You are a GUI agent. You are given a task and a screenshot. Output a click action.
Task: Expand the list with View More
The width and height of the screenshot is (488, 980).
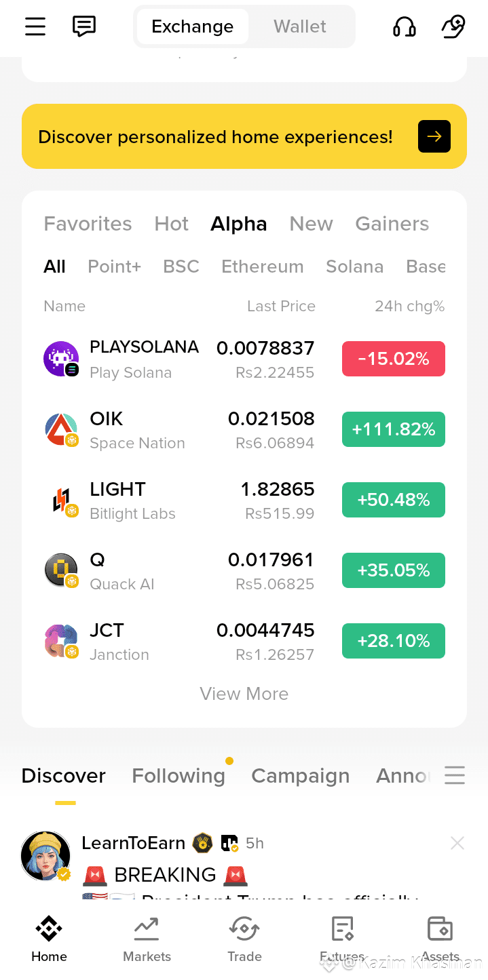pos(244,694)
